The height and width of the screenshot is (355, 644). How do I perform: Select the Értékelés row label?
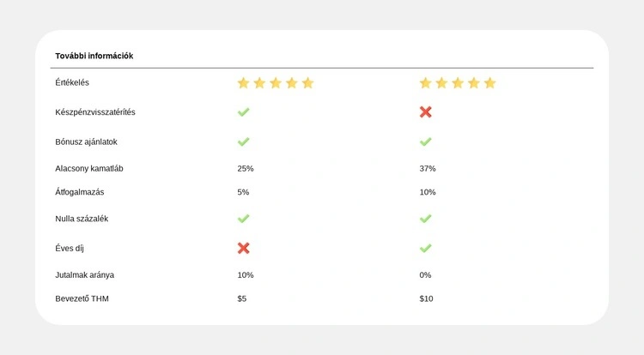[72, 82]
